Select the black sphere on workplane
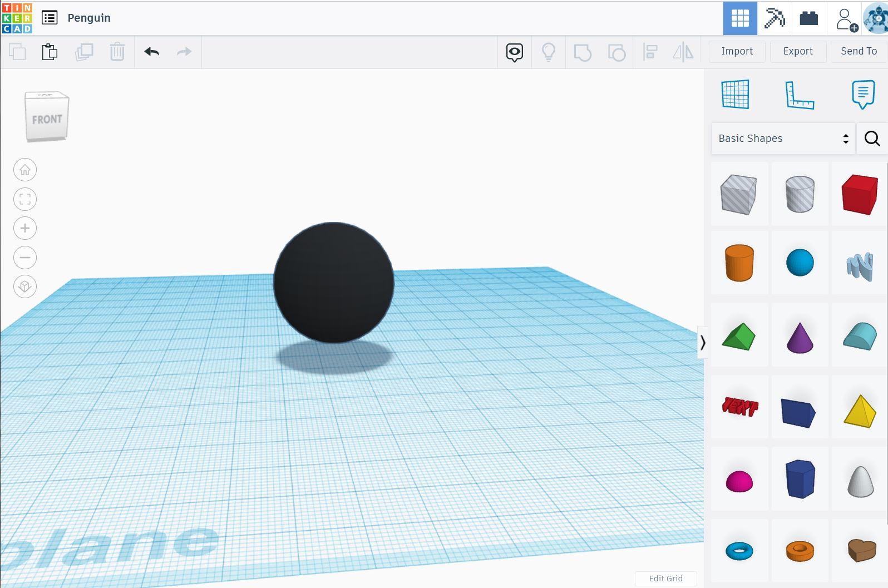 click(334, 283)
